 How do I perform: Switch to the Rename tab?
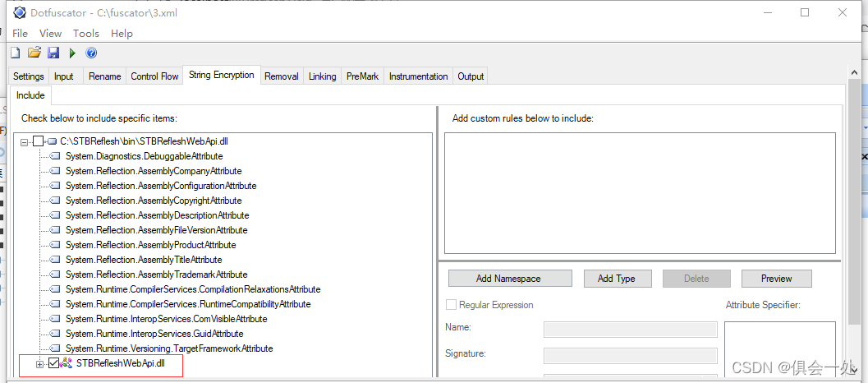pyautogui.click(x=104, y=76)
